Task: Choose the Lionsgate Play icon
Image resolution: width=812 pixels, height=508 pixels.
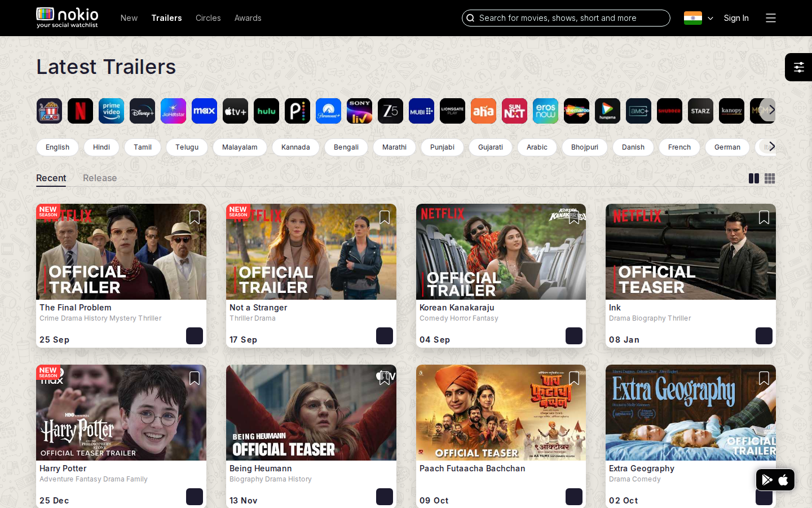Action: click(x=452, y=111)
